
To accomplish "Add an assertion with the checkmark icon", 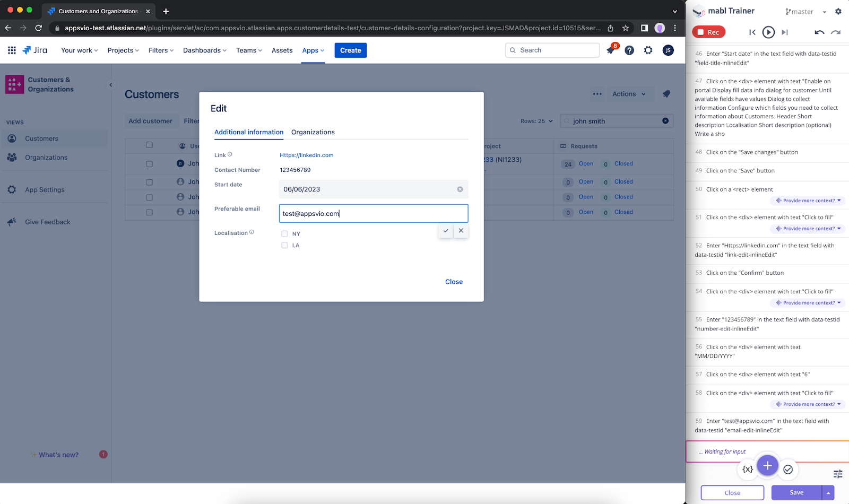I will click(788, 469).
